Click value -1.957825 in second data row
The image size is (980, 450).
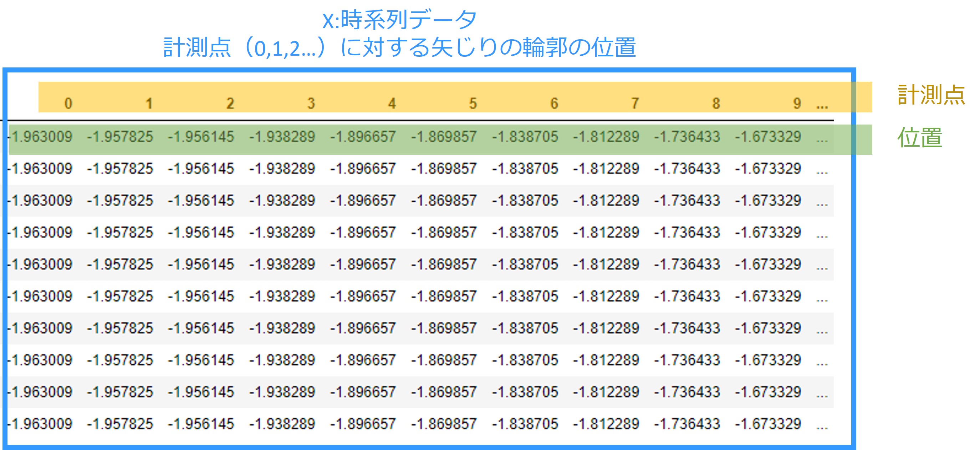point(120,169)
